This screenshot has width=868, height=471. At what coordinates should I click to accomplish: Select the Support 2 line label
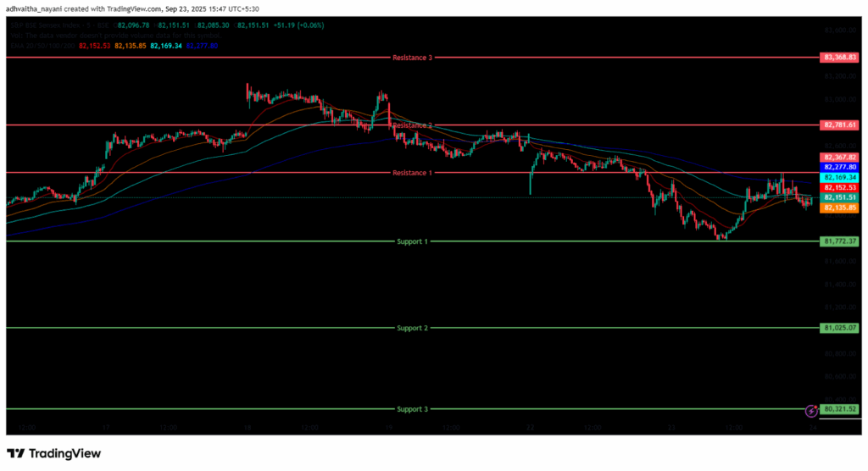pyautogui.click(x=412, y=328)
